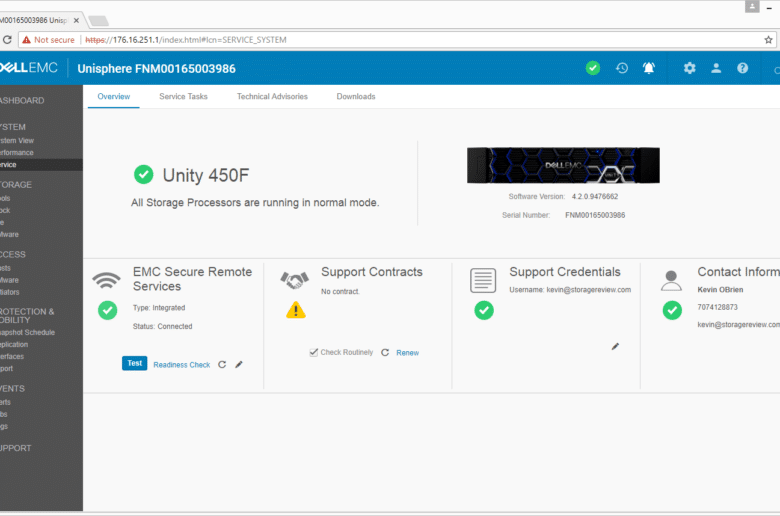Image resolution: width=780 pixels, height=516 pixels.
Task: Open the help question mark icon
Action: tap(742, 68)
